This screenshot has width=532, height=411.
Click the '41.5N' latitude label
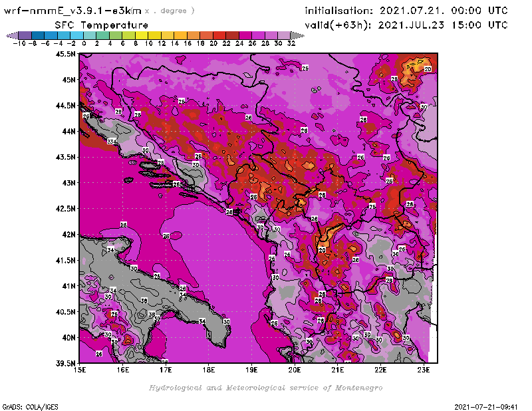pyautogui.click(x=65, y=260)
